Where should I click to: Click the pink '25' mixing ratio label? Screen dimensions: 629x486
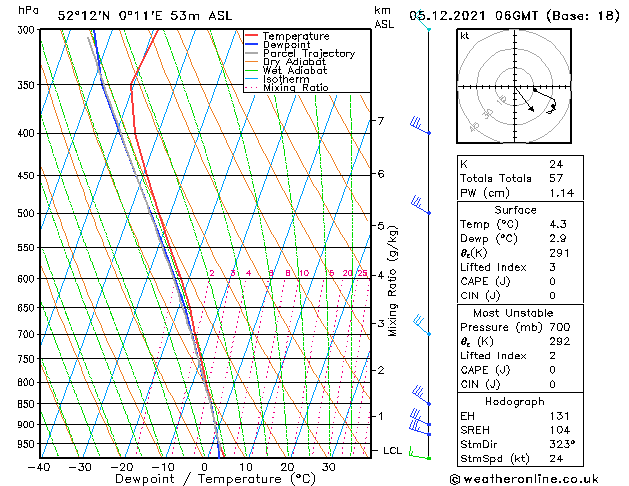362,273
